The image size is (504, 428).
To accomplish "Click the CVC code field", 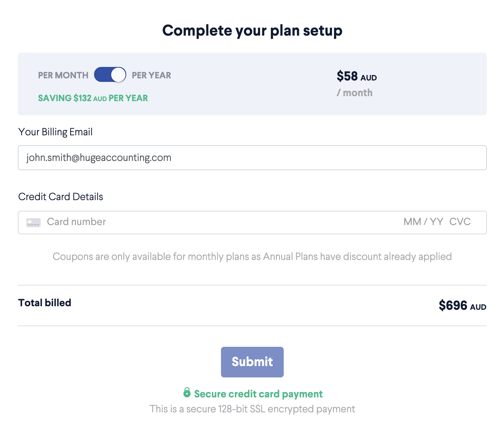I will (460, 222).
